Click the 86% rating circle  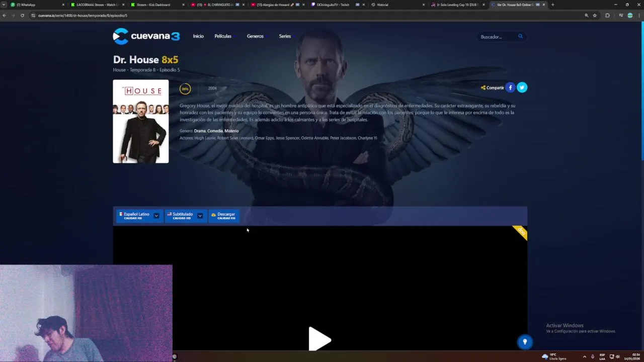pyautogui.click(x=185, y=89)
